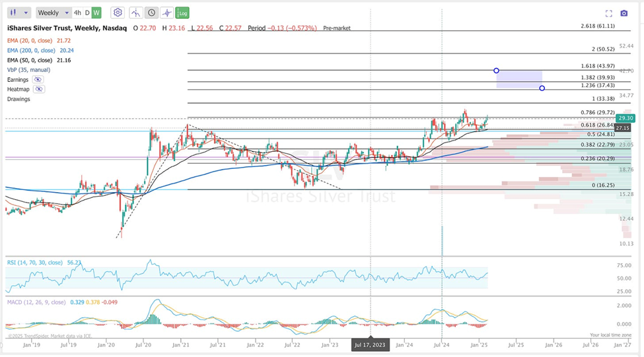Click the 0.236 (20.29) Fibonacci label

(x=598, y=159)
